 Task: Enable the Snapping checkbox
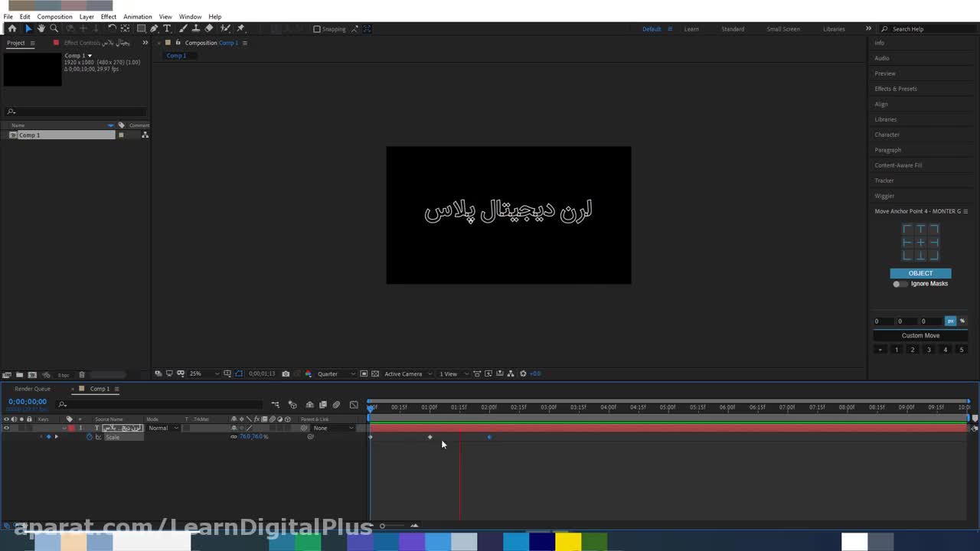point(317,29)
